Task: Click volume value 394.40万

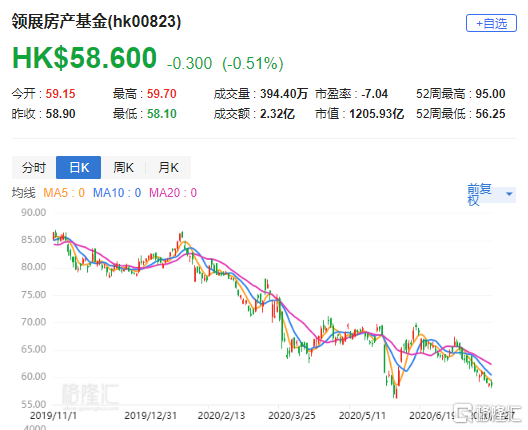Action: click(x=284, y=94)
